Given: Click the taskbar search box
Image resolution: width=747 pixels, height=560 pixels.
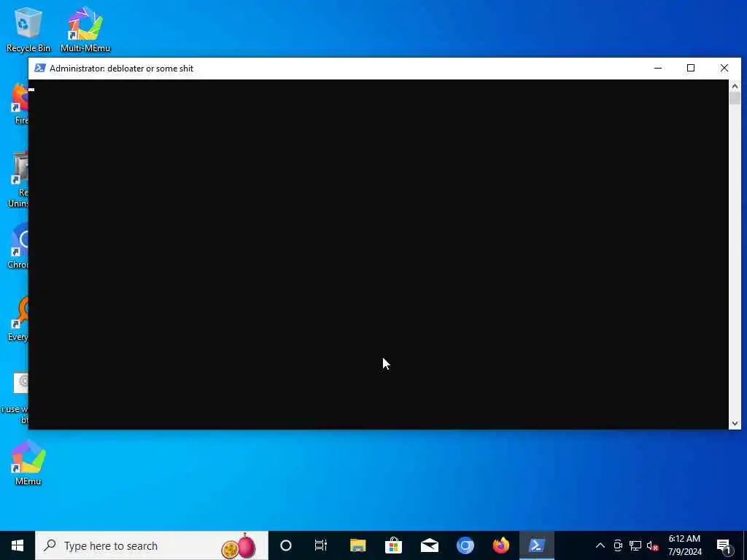Looking at the screenshot, I should tap(152, 545).
